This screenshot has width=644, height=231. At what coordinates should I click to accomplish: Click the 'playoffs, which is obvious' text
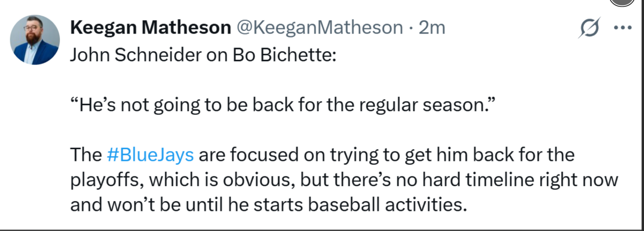[182, 180]
